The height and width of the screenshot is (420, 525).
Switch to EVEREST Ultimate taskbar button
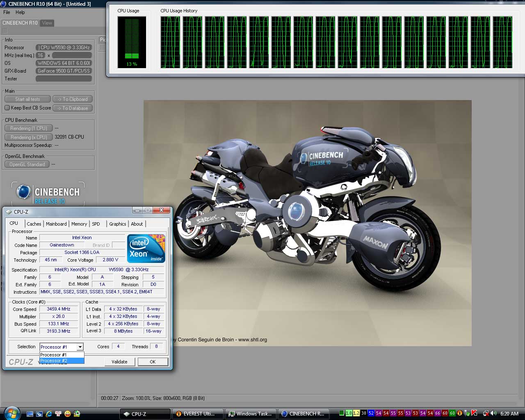tap(198, 414)
